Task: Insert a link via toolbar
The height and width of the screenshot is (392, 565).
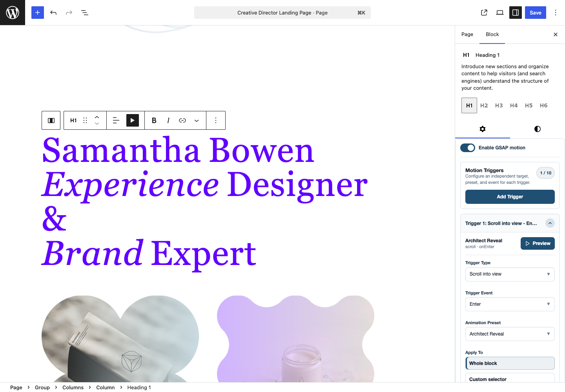Action: pos(182,120)
